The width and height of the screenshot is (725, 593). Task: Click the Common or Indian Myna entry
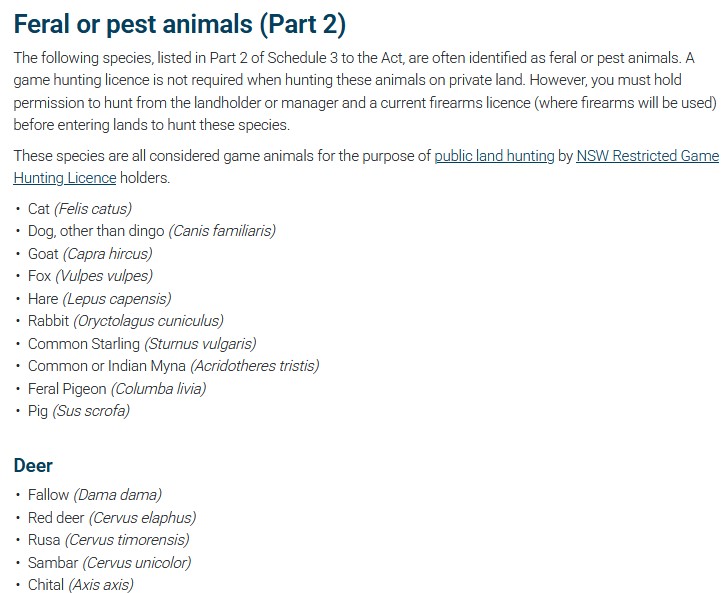point(173,366)
